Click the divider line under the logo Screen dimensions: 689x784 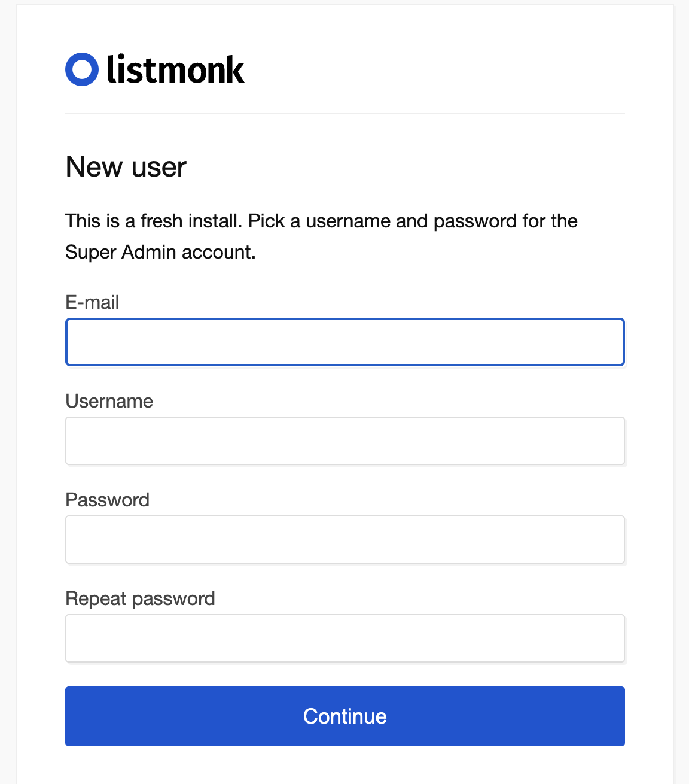pyautogui.click(x=344, y=114)
